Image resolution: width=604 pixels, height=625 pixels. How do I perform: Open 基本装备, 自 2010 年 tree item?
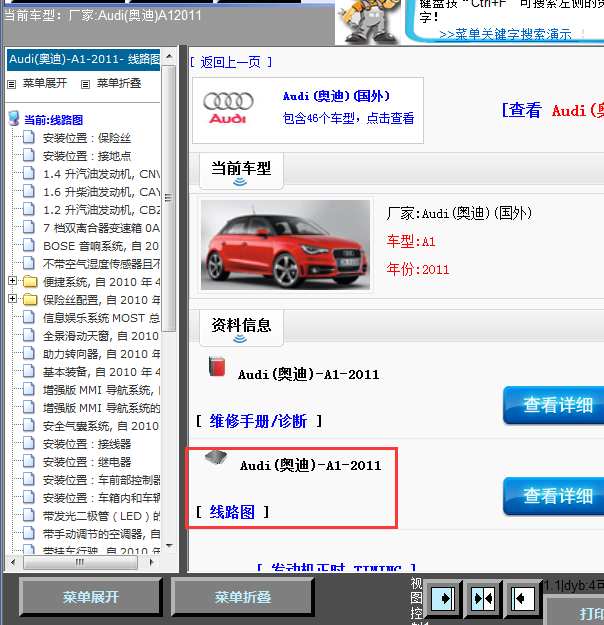[x=102, y=371]
